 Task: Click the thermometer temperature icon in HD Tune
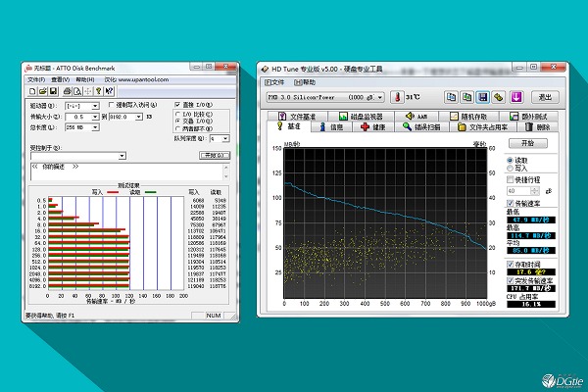pyautogui.click(x=397, y=97)
